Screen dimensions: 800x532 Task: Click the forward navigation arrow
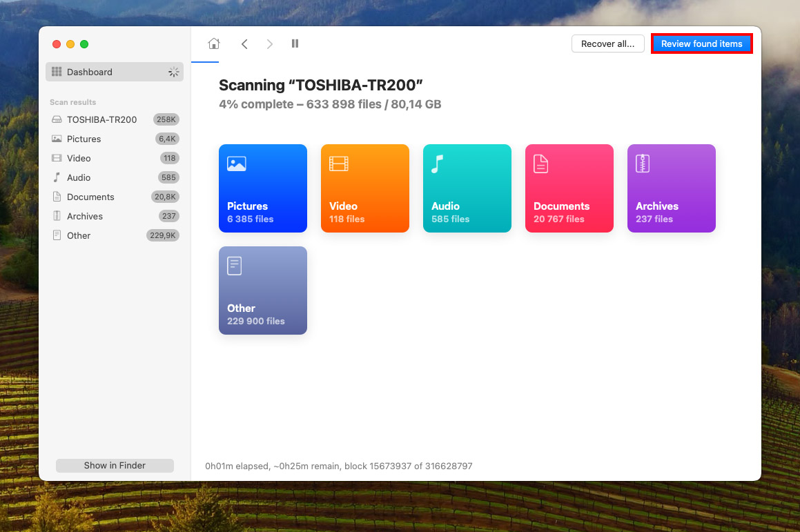pos(269,43)
